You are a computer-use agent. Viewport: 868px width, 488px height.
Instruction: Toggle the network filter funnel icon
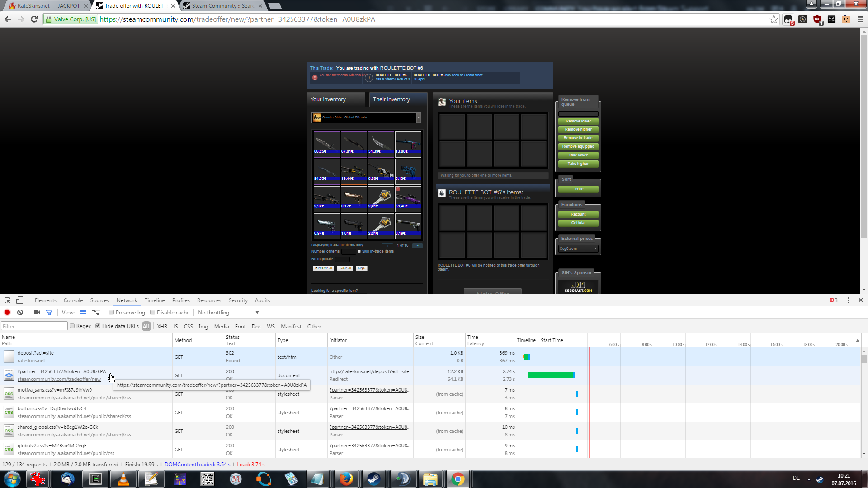[49, 312]
